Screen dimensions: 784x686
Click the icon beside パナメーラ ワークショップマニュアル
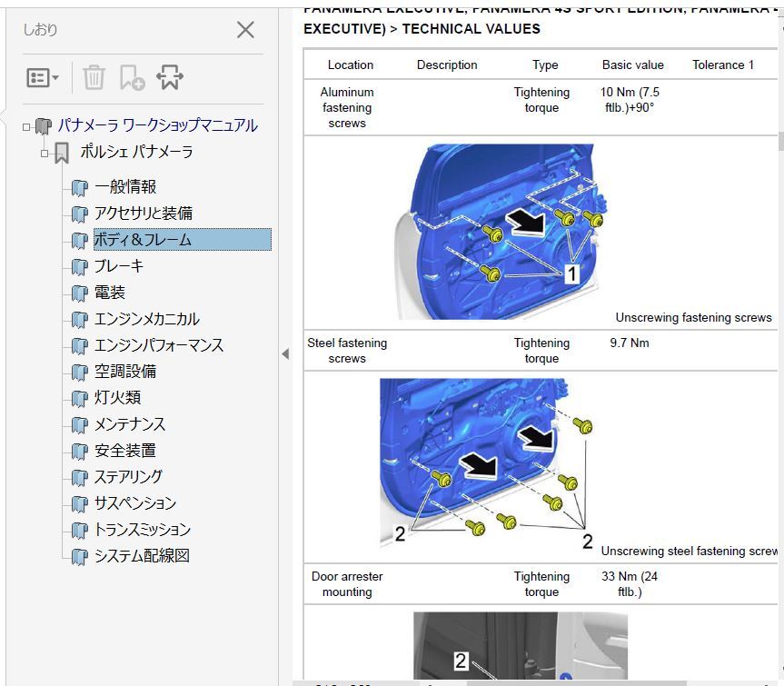click(x=44, y=126)
